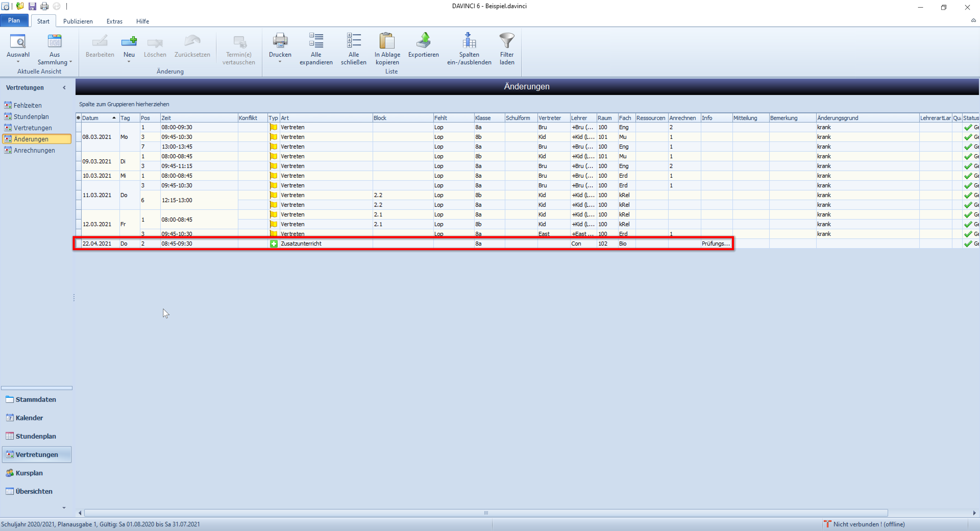Expand the navigation pane options arrow at the bottom
The image size is (980, 531).
[x=64, y=508]
